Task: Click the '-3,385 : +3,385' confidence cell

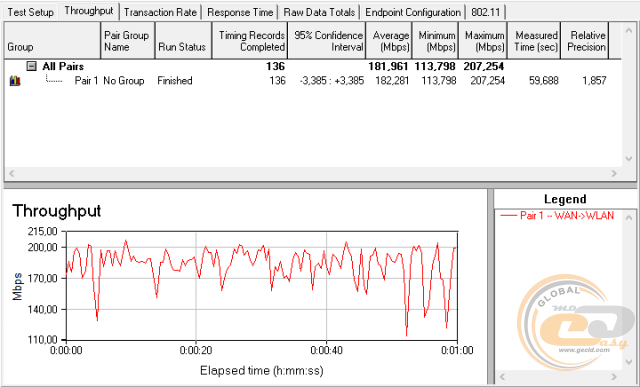Action: click(331, 81)
